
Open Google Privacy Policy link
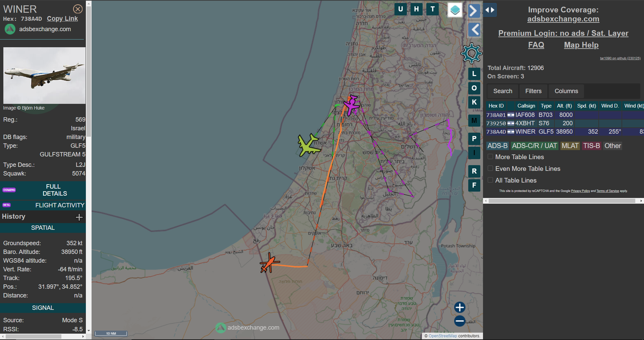(x=580, y=191)
